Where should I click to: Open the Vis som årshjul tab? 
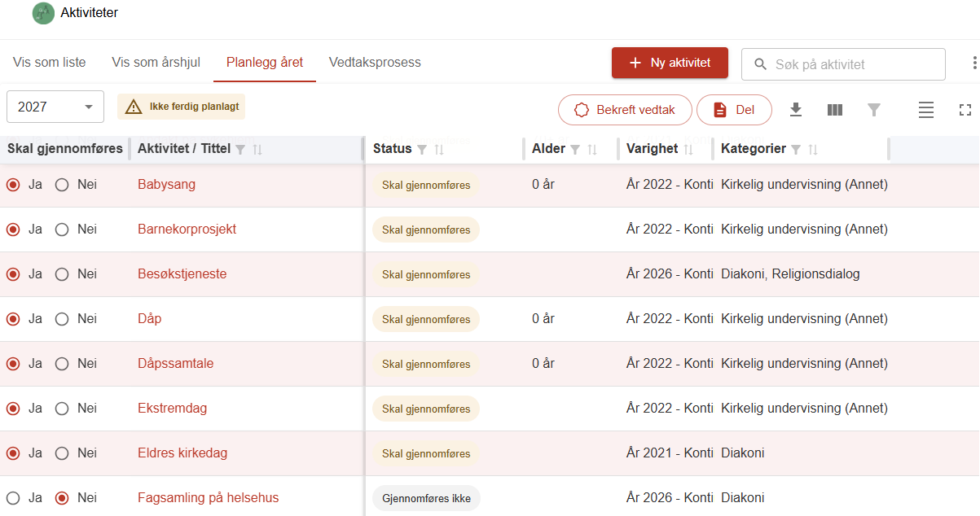click(156, 63)
